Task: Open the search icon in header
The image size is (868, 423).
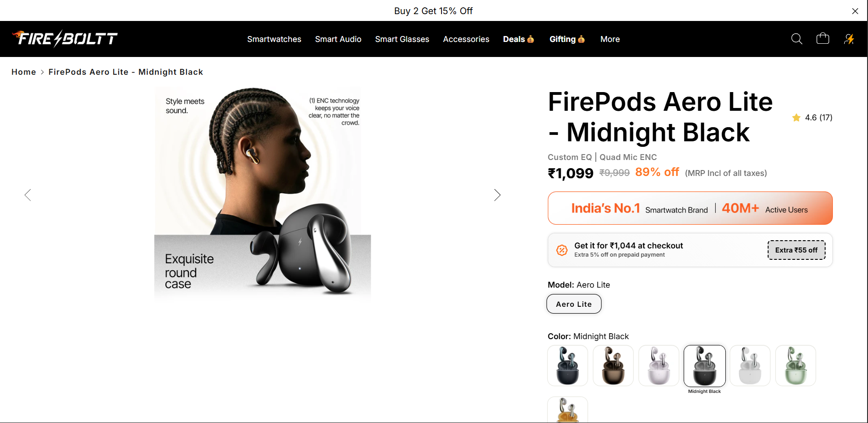Action: [796, 39]
